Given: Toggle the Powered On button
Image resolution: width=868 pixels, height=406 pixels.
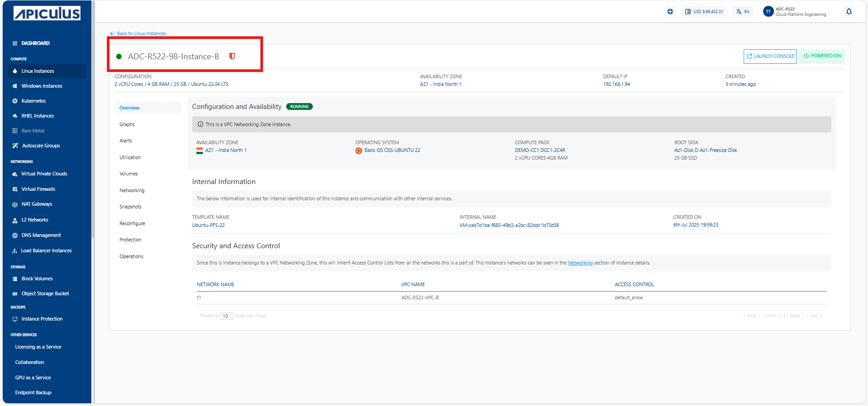Looking at the screenshot, I should click(821, 56).
